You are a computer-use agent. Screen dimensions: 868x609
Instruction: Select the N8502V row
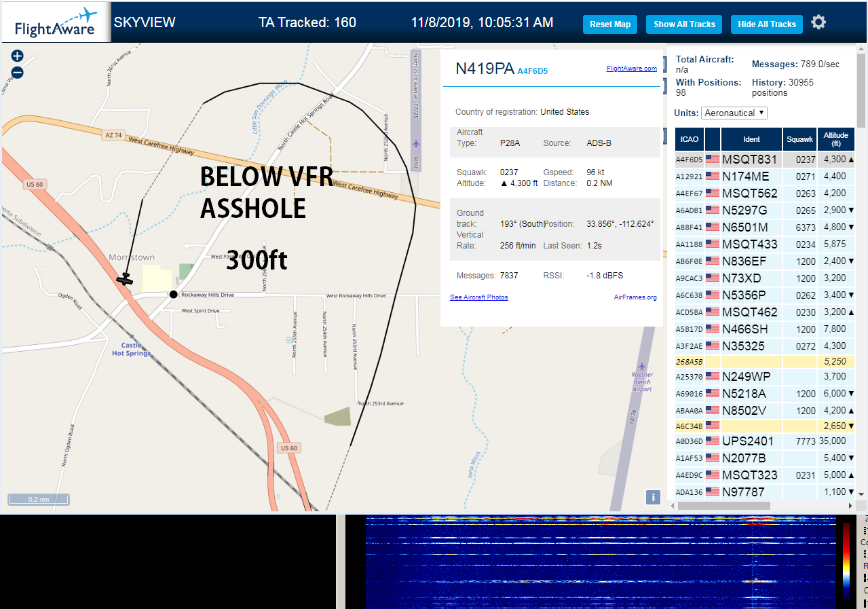point(765,411)
